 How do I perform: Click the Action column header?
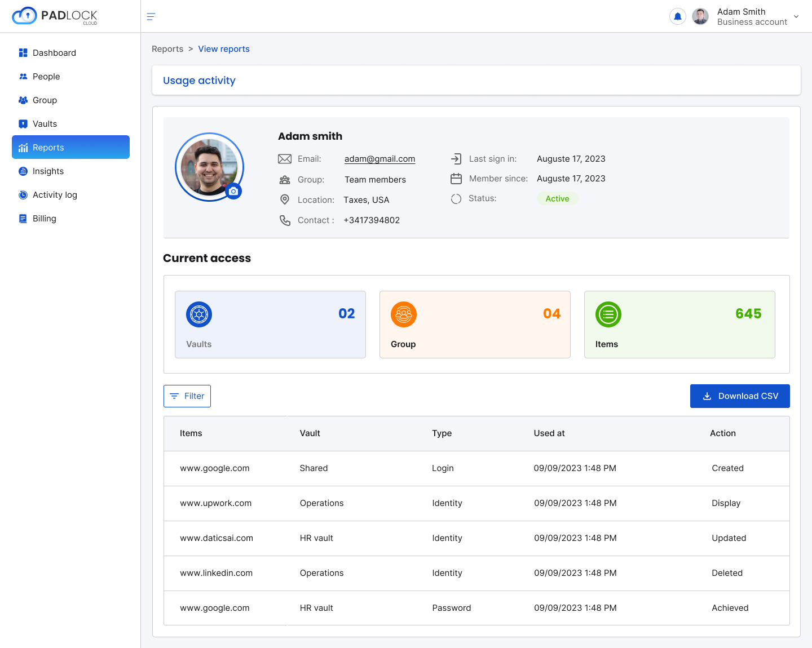pos(723,433)
